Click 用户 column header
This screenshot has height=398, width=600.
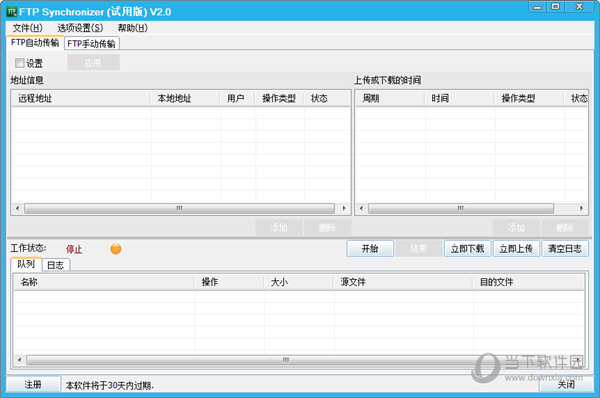point(237,98)
